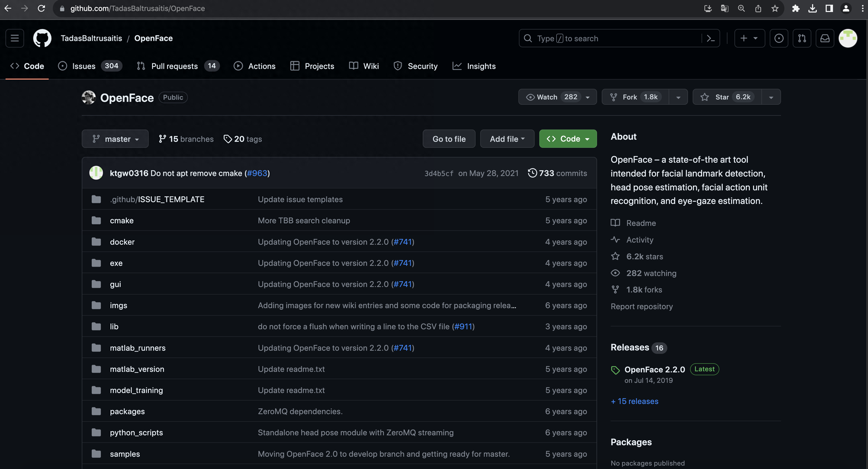Image resolution: width=868 pixels, height=469 pixels.
Task: Open the browser extensions puzzle icon
Action: (796, 8)
